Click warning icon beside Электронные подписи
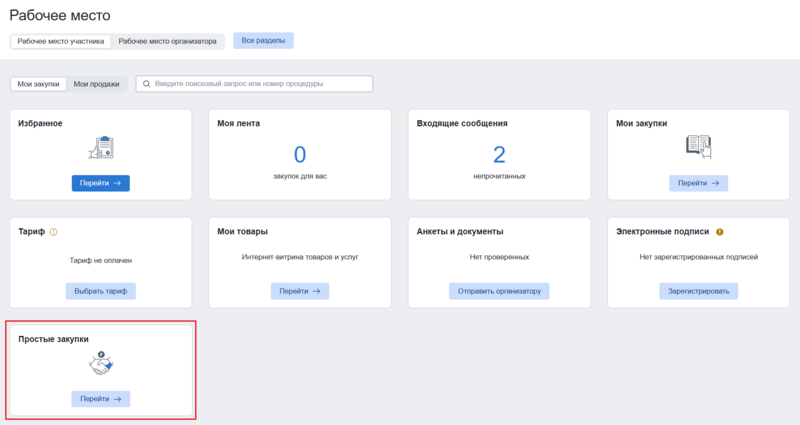The height and width of the screenshot is (425, 800). pos(720,232)
